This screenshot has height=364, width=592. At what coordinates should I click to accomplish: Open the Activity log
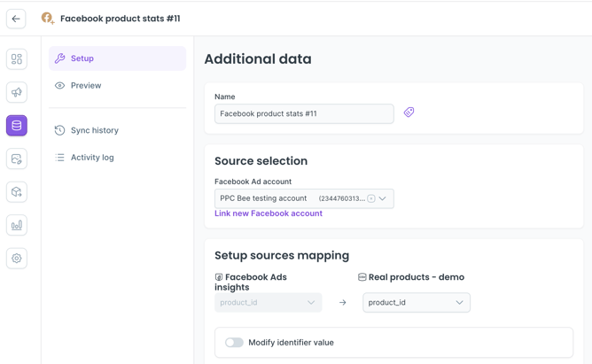pos(92,158)
